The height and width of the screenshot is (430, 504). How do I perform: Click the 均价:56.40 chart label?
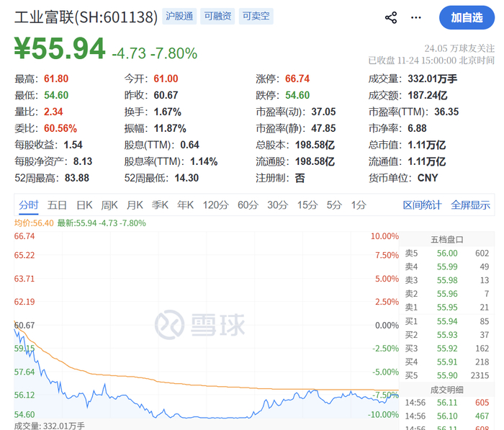pos(34,223)
